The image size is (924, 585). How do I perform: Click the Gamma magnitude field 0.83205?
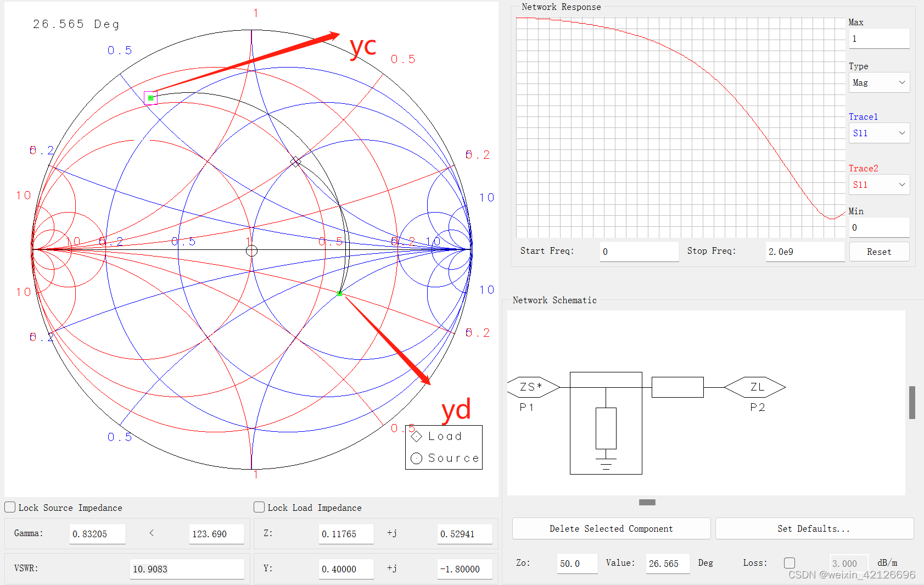(x=98, y=534)
